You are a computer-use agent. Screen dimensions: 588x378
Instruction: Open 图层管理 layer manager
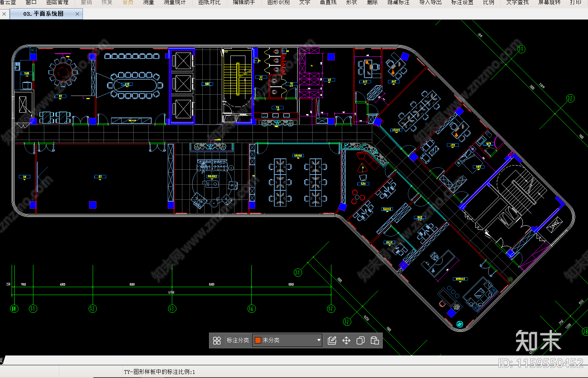pyautogui.click(x=57, y=2)
